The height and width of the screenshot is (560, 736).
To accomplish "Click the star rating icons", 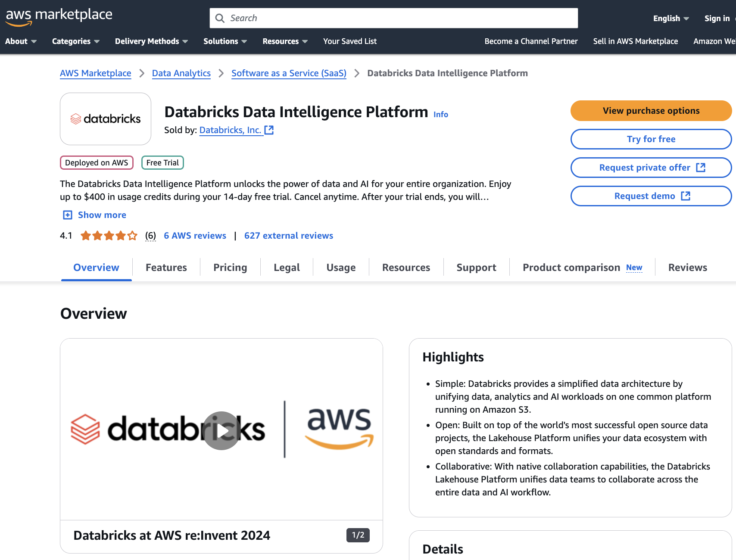I will [109, 236].
